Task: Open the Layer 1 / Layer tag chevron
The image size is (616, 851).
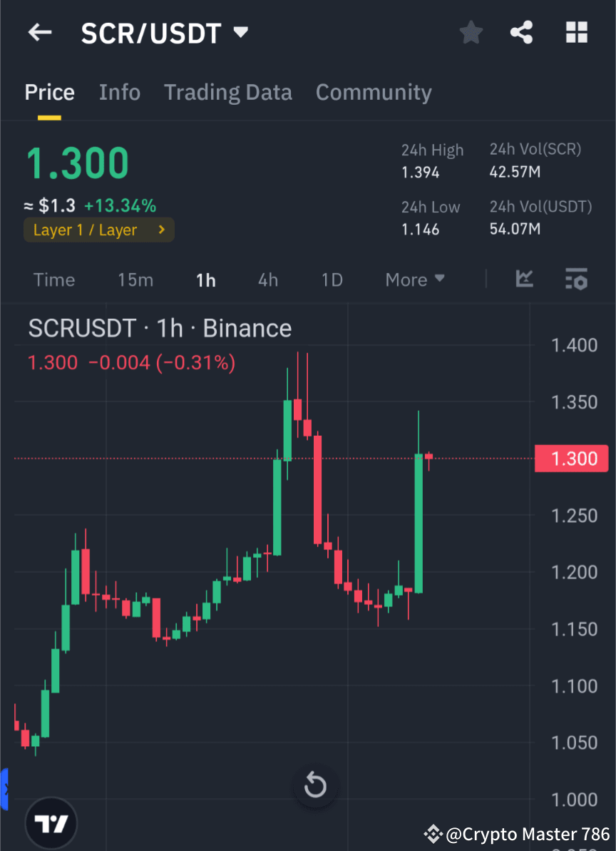Action: (161, 230)
